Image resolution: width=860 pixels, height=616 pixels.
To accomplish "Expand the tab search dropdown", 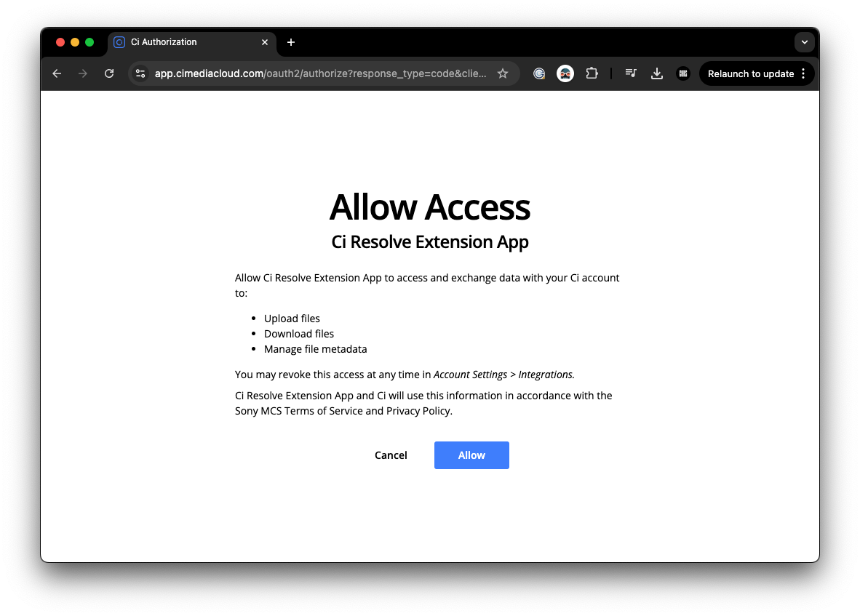I will click(804, 42).
